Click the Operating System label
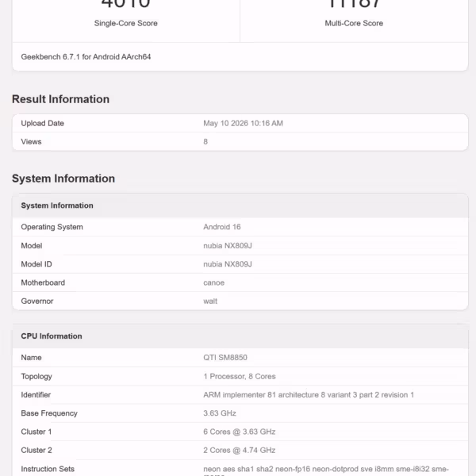The width and height of the screenshot is (476, 476). point(52,227)
